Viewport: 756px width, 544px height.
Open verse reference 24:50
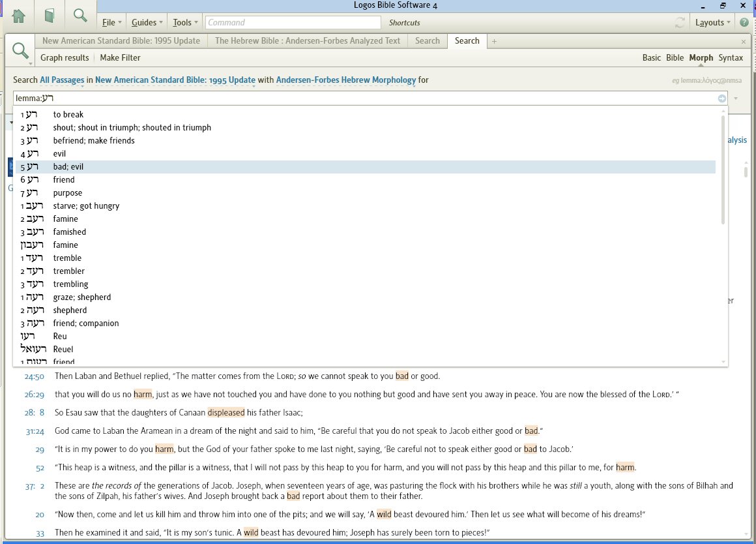(x=35, y=376)
